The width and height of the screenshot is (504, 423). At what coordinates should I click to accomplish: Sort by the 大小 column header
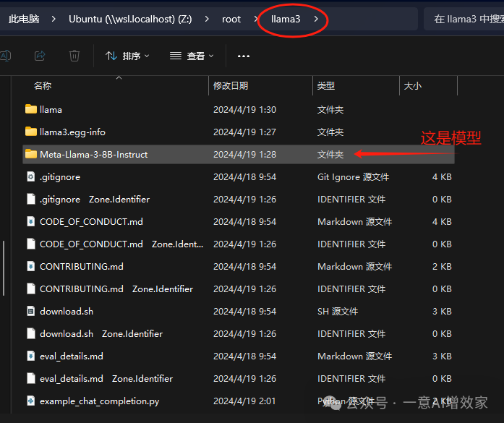pos(413,86)
